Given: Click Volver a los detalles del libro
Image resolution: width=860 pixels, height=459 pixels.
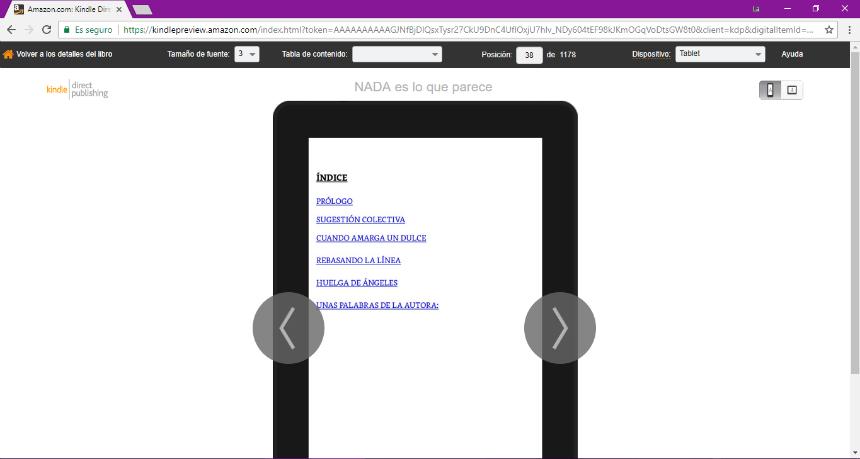Looking at the screenshot, I should pos(64,54).
